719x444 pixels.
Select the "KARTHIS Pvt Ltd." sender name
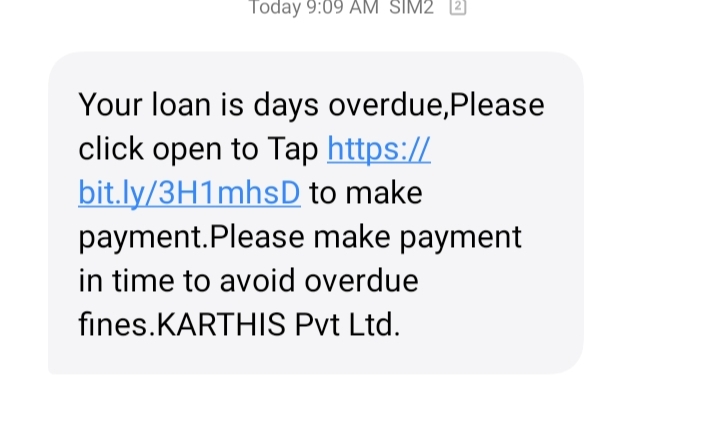pos(278,325)
